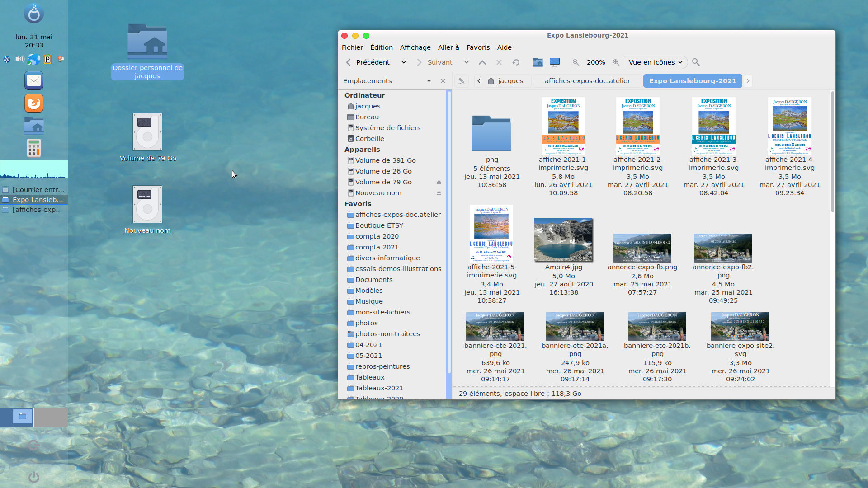This screenshot has height=488, width=868.
Task: Click the power button icon
Action: (34, 477)
